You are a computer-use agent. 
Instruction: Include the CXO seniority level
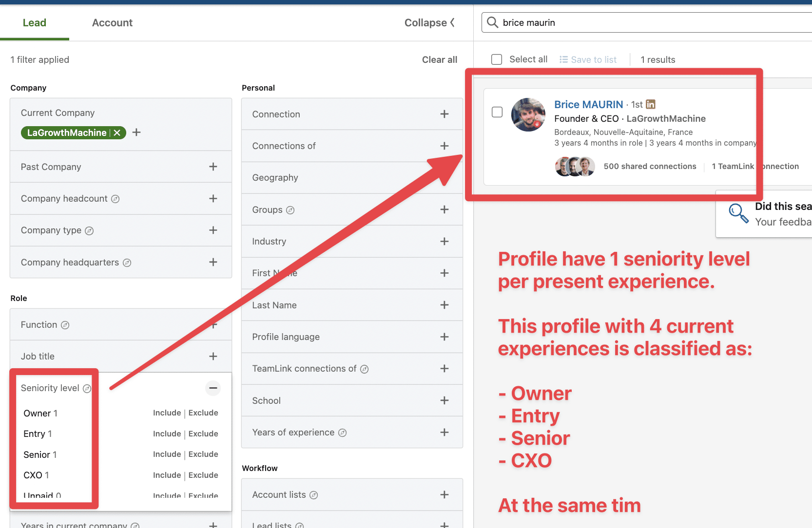click(167, 475)
